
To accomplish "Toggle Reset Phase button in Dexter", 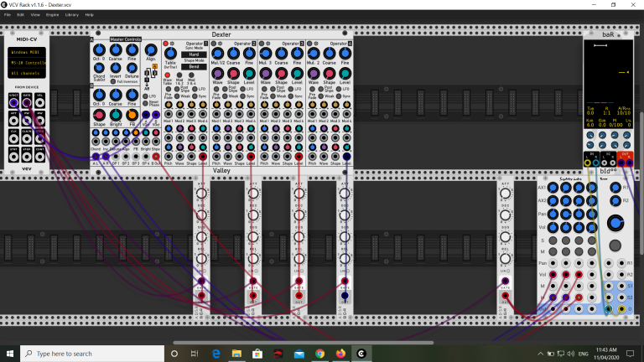I will [145, 103].
